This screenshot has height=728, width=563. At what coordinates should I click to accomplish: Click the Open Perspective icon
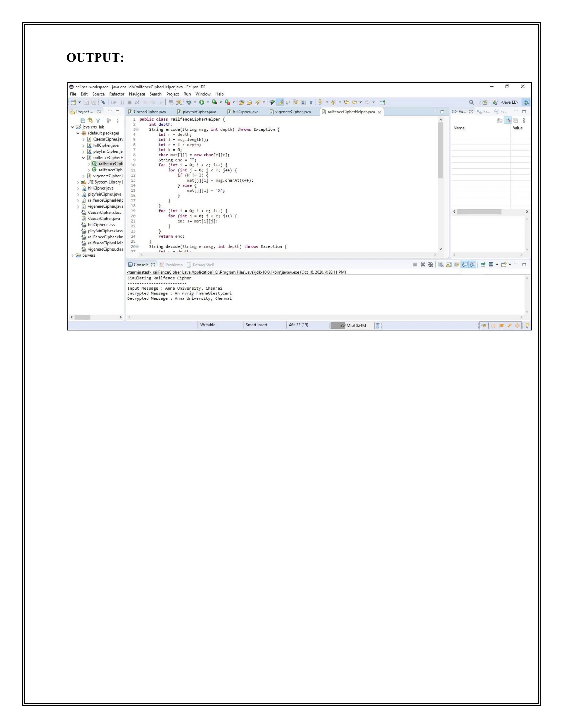(485, 102)
